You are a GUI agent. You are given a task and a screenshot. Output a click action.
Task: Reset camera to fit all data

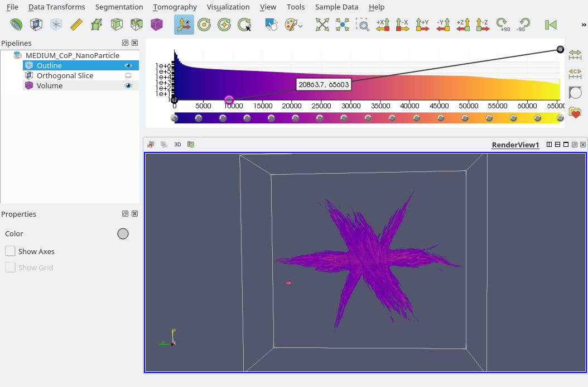point(322,25)
